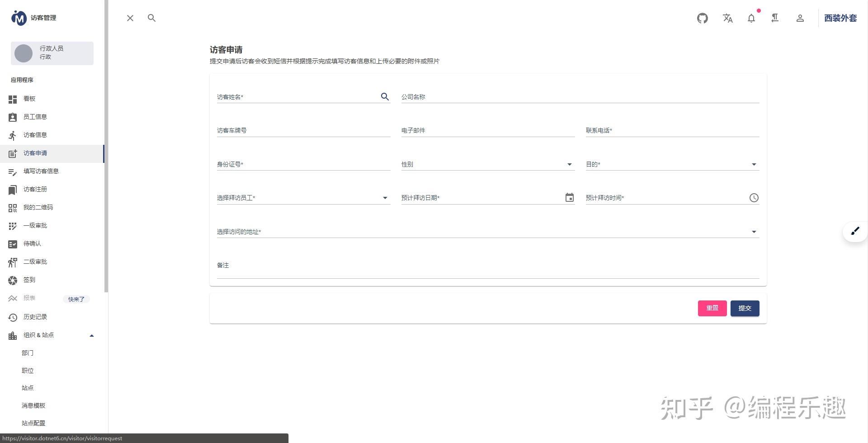
Task: Expand the 目的 dropdown
Action: (672, 164)
